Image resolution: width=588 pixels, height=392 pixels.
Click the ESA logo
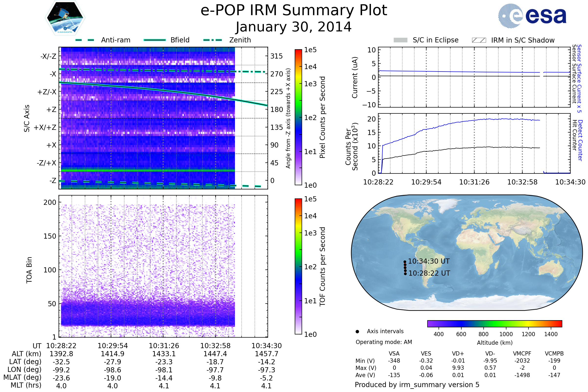[x=532, y=16]
